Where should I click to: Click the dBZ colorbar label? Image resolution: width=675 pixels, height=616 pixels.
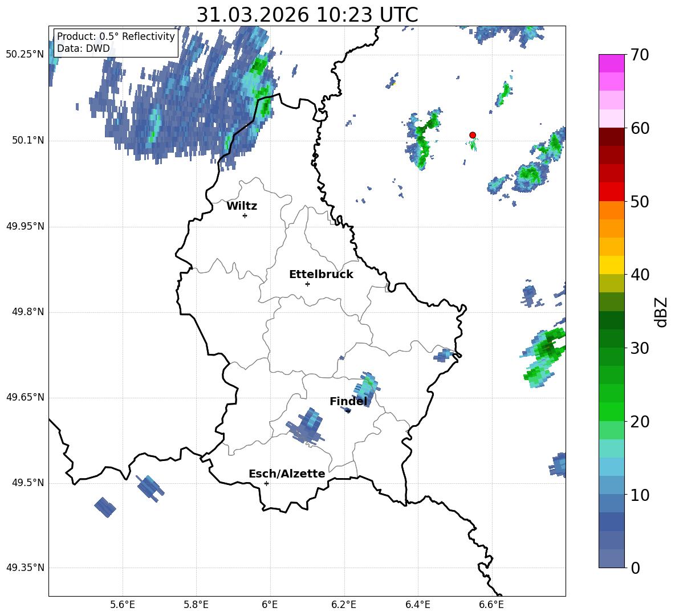pyautogui.click(x=660, y=312)
